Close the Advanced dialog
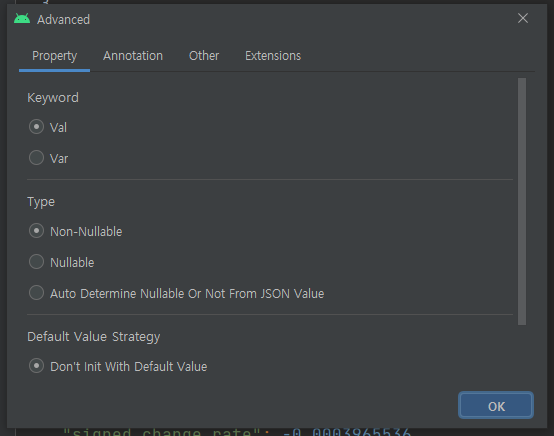This screenshot has height=436, width=554. coord(523,18)
